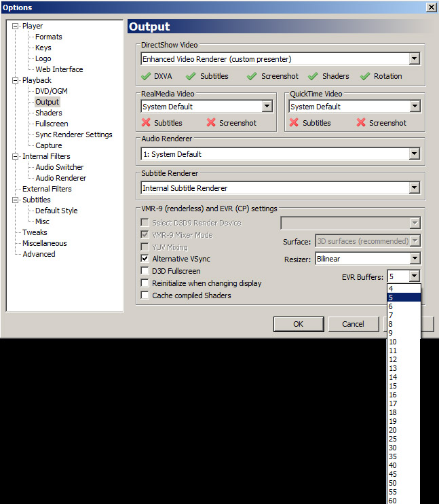Click the DXVA green checkmark icon

point(146,76)
